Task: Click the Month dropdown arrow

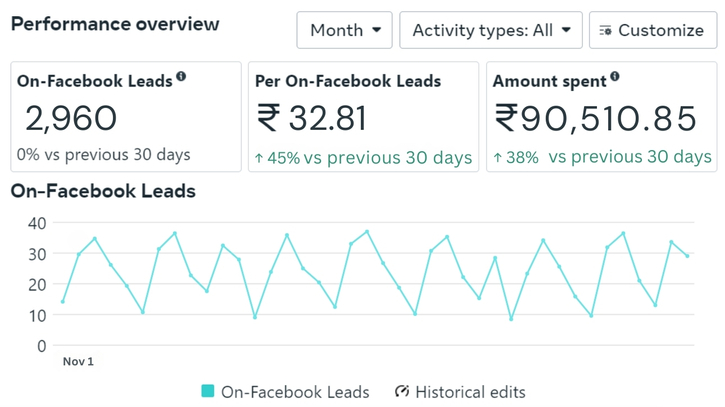Action: tap(376, 31)
